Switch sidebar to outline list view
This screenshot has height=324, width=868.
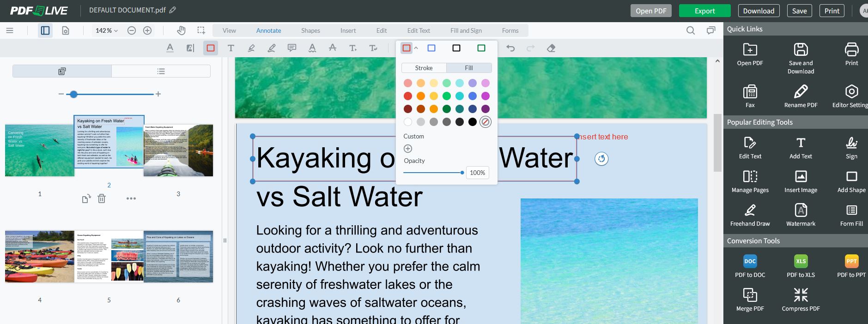(x=161, y=71)
